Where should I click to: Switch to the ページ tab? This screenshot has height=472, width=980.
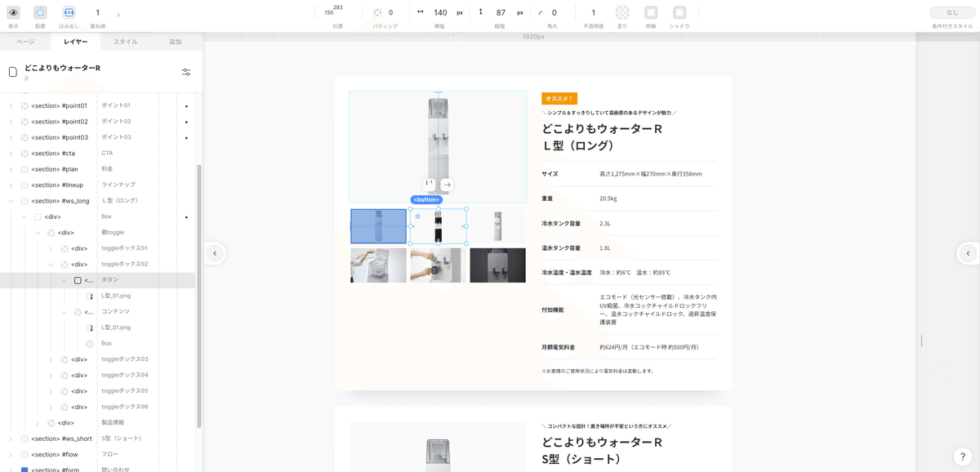tap(25, 42)
